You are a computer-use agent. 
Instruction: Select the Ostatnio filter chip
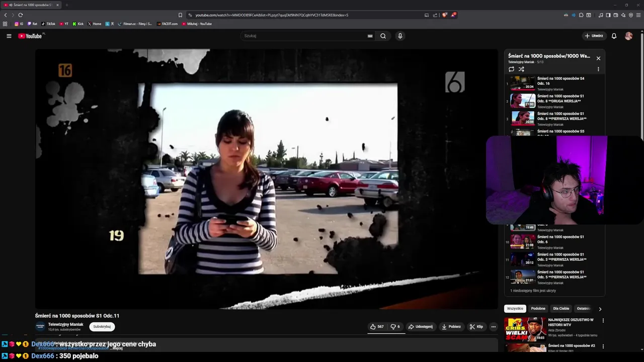click(583, 309)
